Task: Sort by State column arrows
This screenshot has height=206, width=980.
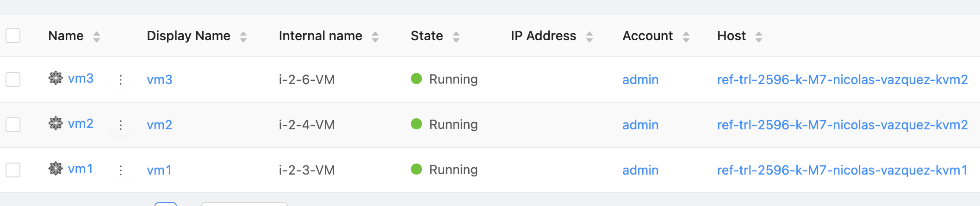Action: [456, 36]
